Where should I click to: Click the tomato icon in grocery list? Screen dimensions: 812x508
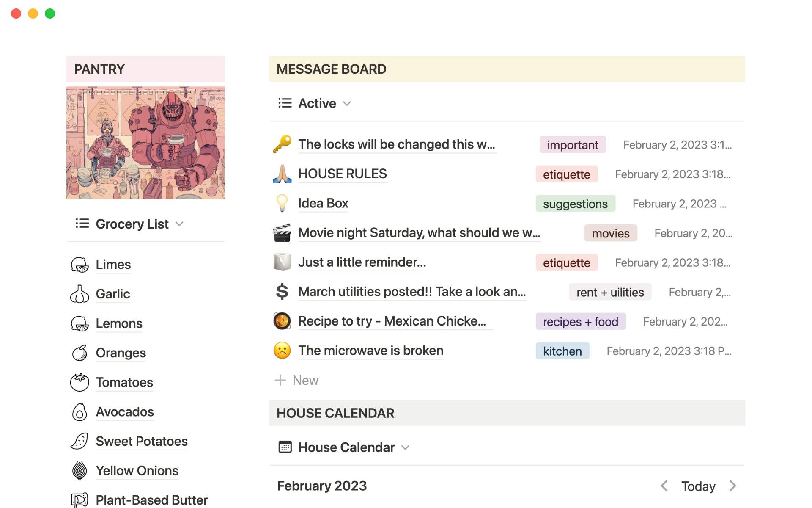(80, 382)
